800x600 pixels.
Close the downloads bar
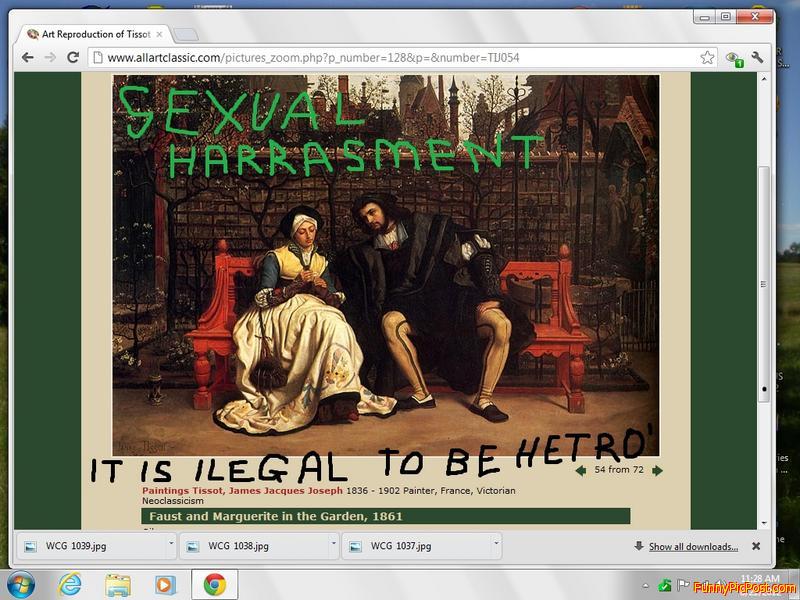tap(756, 546)
